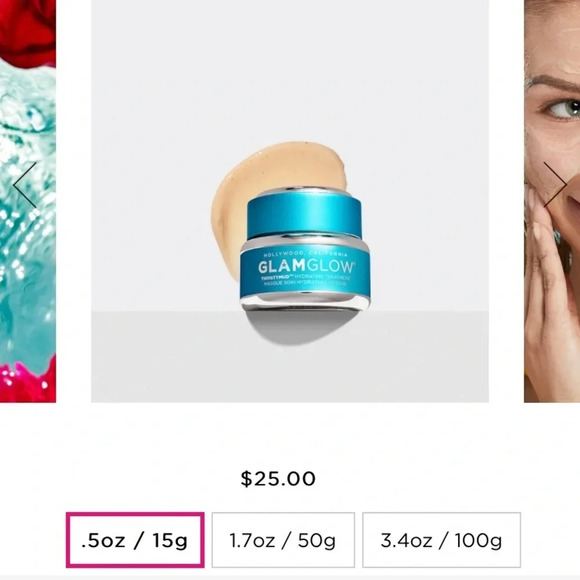Open the GlamGlow jar product image
Image resolution: width=580 pixels, height=580 pixels.
[x=290, y=201]
